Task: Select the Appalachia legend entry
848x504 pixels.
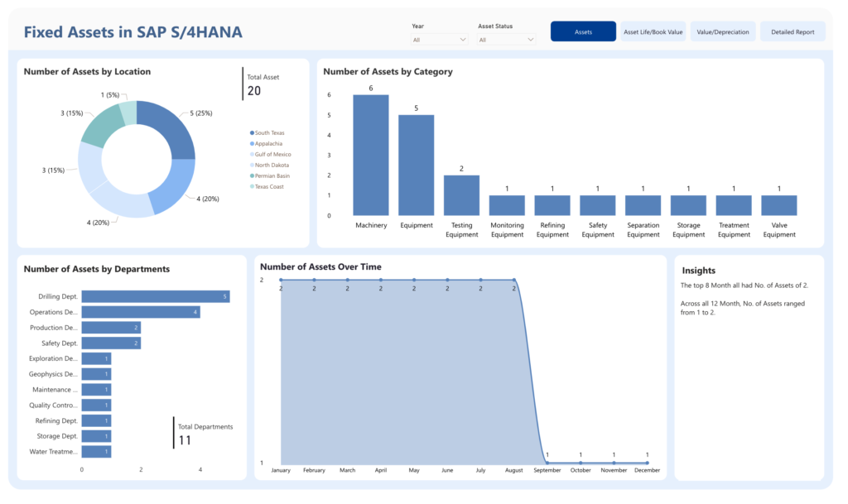Action: click(x=266, y=144)
